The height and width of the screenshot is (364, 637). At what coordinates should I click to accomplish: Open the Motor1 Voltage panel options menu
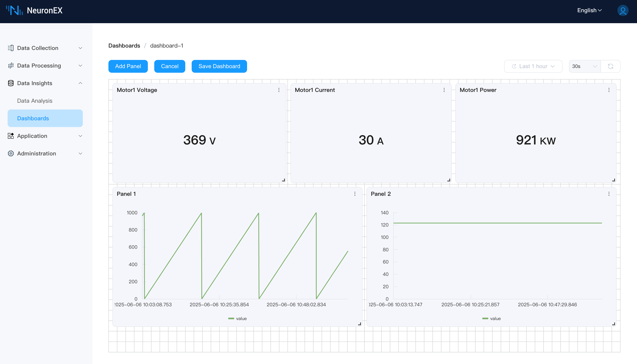pyautogui.click(x=279, y=90)
